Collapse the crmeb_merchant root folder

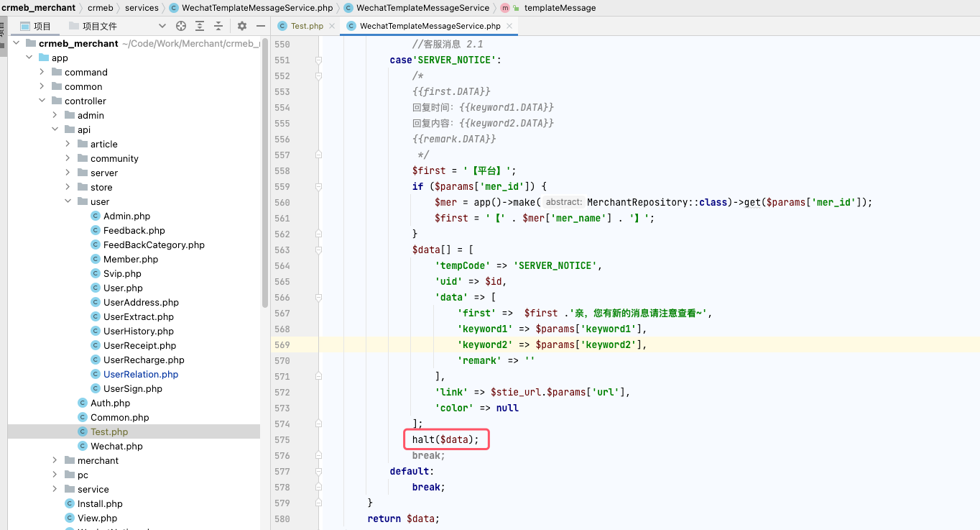coord(16,43)
